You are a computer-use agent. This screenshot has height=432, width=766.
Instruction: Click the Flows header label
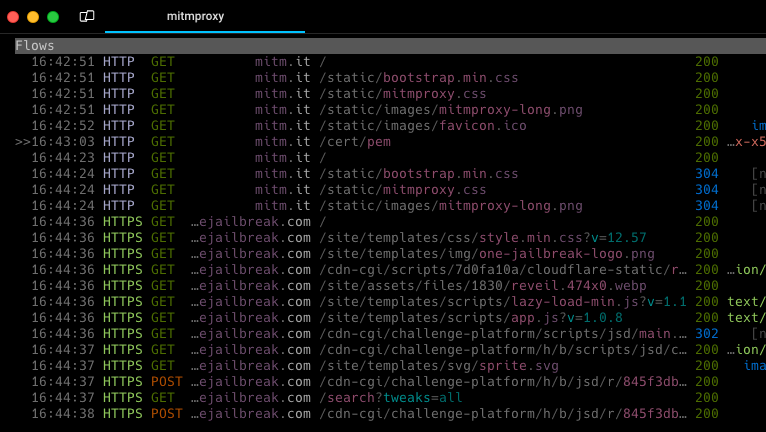tap(35, 46)
